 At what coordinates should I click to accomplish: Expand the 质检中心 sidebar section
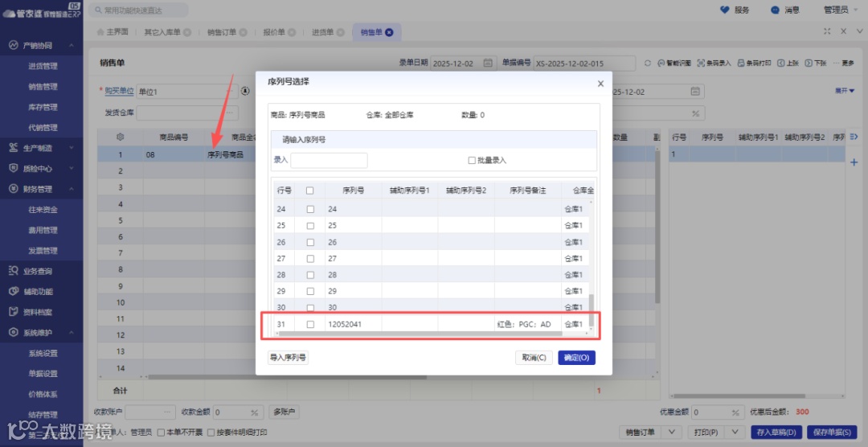coord(72,168)
